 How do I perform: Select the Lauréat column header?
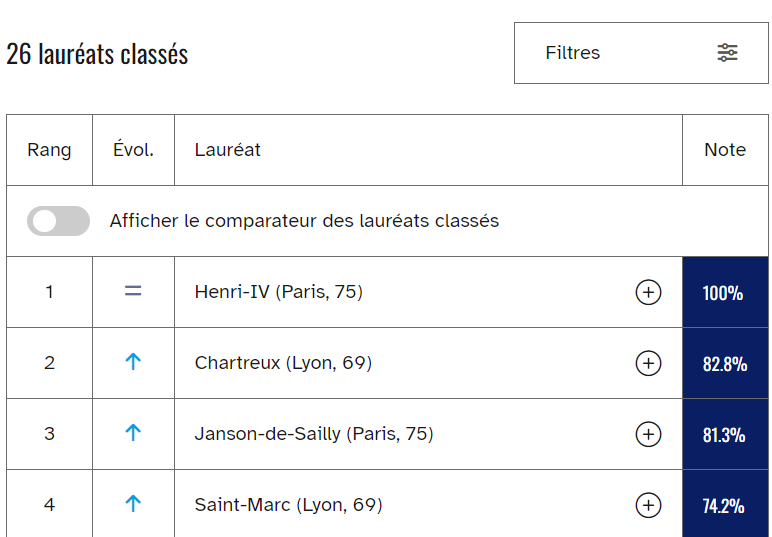pyautogui.click(x=228, y=150)
